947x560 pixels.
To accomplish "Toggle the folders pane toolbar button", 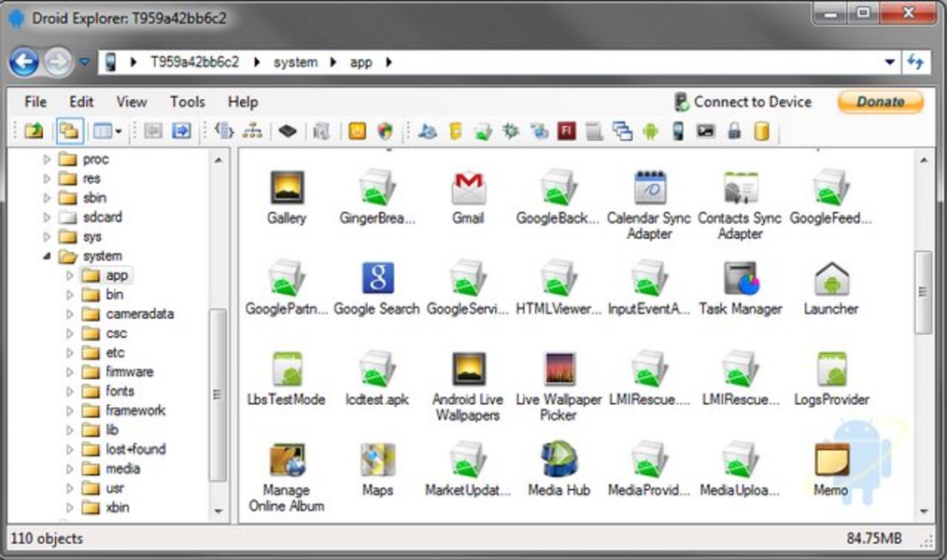I will click(x=67, y=132).
